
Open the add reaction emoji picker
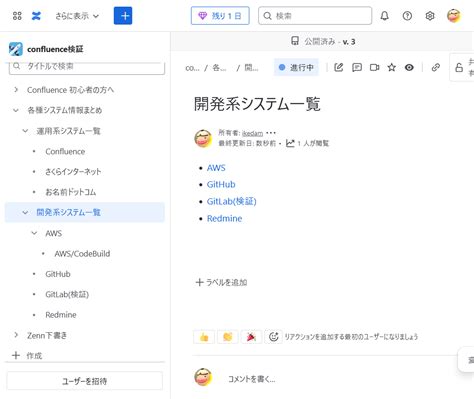[274, 337]
